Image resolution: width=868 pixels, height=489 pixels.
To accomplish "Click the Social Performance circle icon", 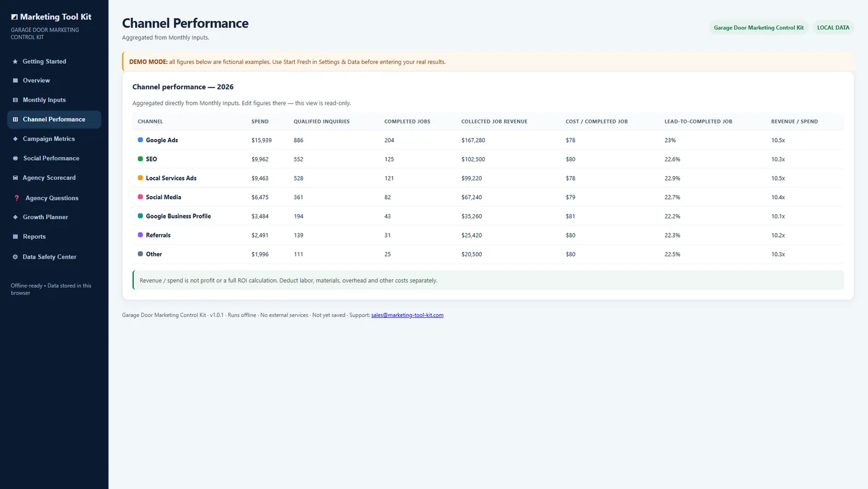I will click(x=15, y=158).
